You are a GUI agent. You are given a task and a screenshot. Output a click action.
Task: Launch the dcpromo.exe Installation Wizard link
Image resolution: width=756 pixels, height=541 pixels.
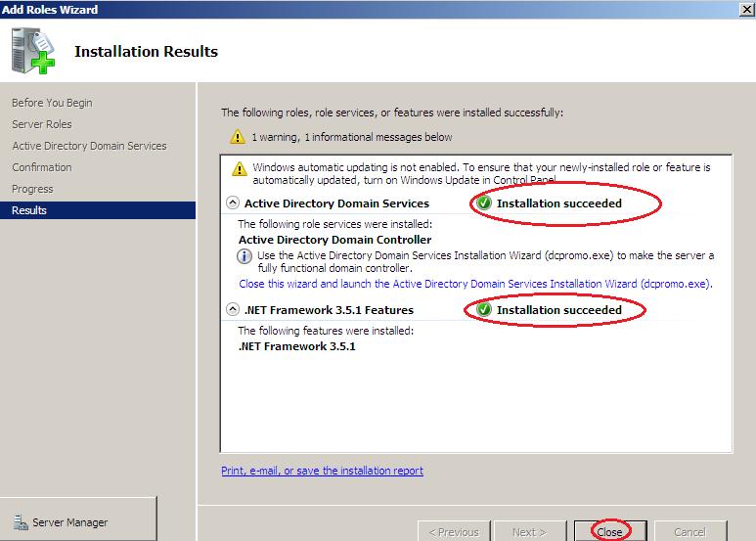pyautogui.click(x=476, y=284)
